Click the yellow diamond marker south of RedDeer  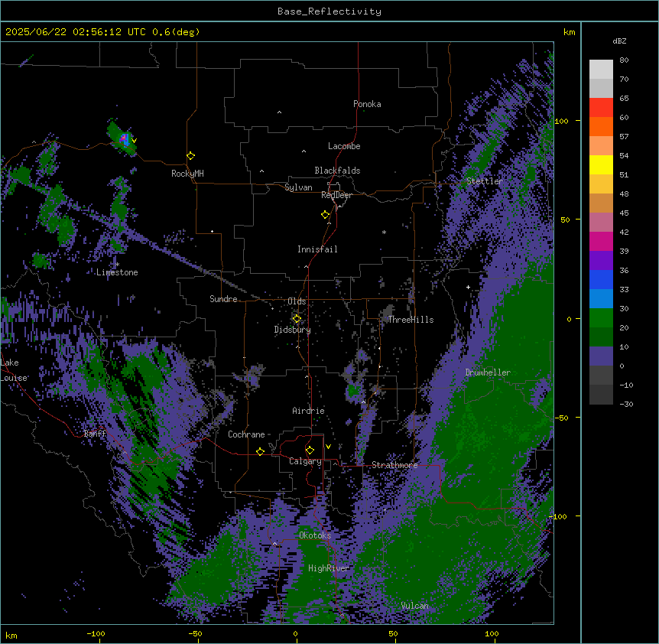coord(326,214)
